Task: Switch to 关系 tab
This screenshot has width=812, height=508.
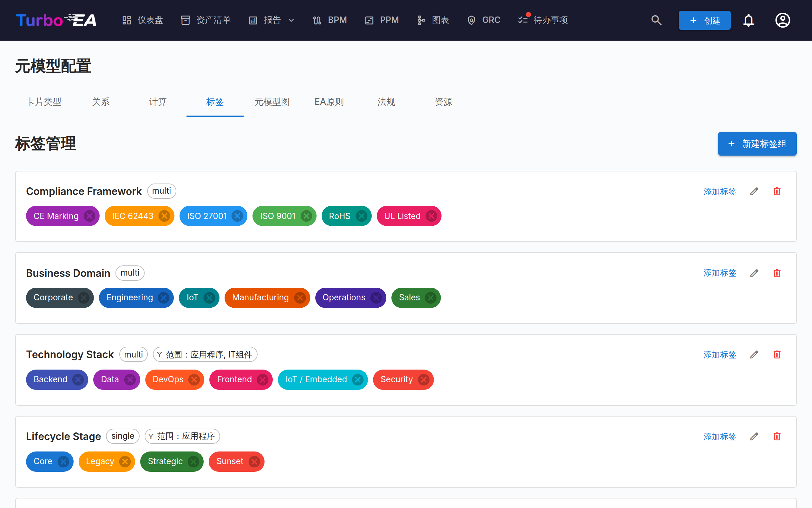Action: (101, 102)
